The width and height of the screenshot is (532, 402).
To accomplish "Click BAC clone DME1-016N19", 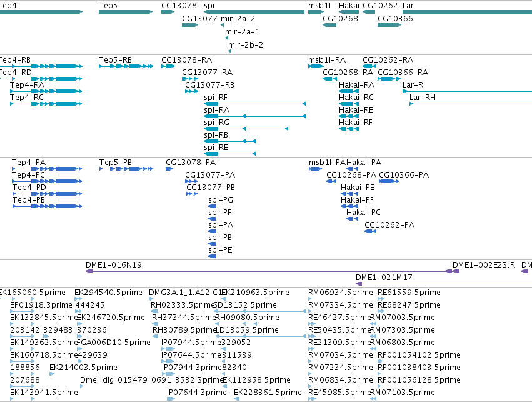I will tap(114, 265).
